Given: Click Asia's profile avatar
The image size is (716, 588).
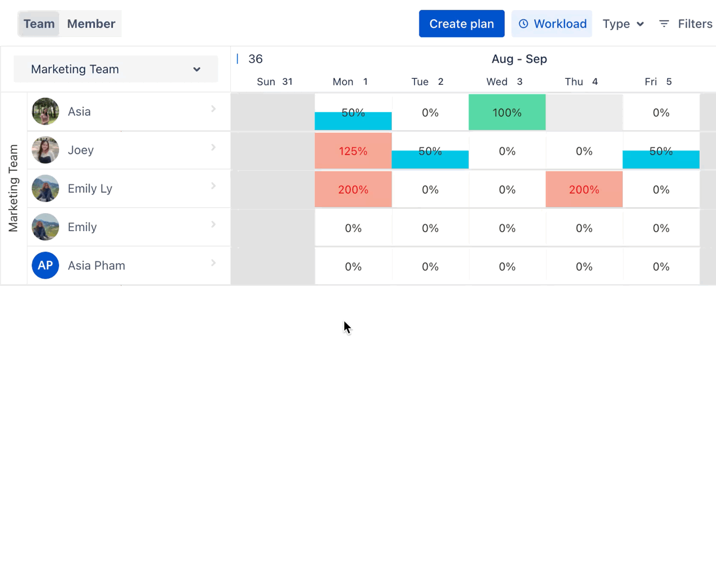Looking at the screenshot, I should pyautogui.click(x=45, y=112).
